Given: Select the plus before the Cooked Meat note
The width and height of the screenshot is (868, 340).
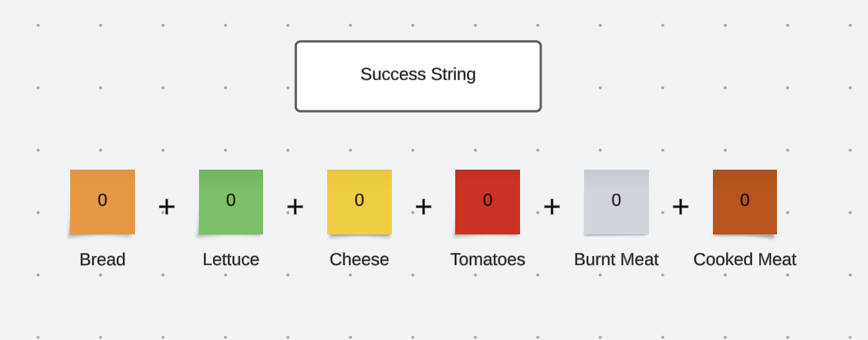Looking at the screenshot, I should 681,207.
